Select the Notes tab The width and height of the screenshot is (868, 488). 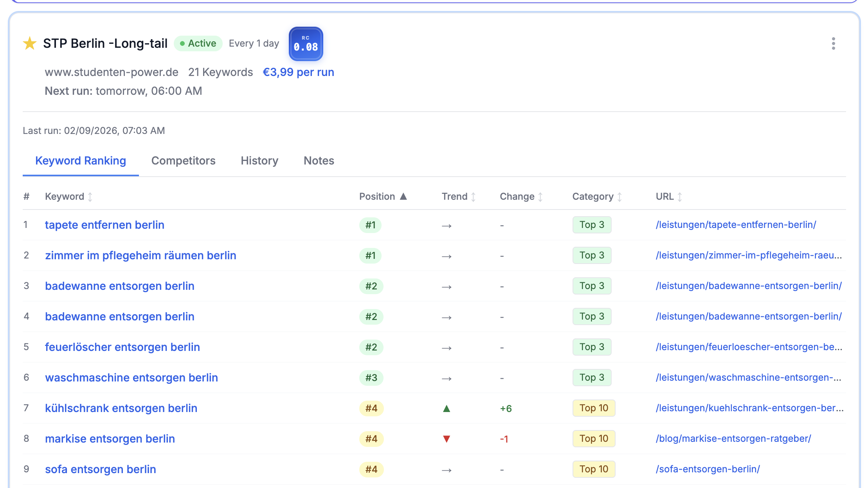point(319,161)
